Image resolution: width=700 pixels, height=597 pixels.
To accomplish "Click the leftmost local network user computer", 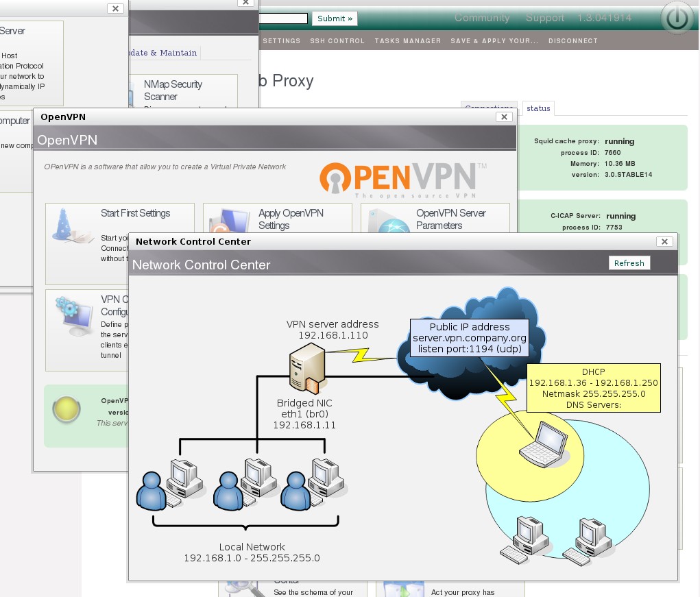I will pyautogui.click(x=171, y=485).
